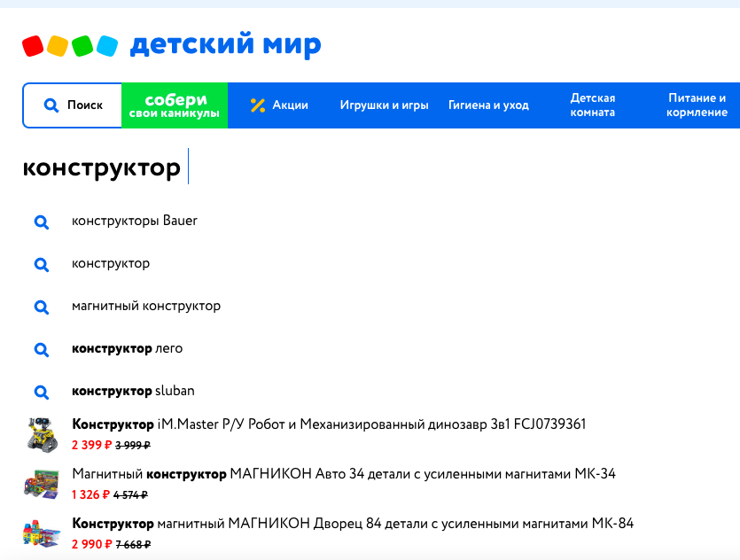740x560 pixels.
Task: Click the percent icon beside Акции
Action: coord(258,105)
